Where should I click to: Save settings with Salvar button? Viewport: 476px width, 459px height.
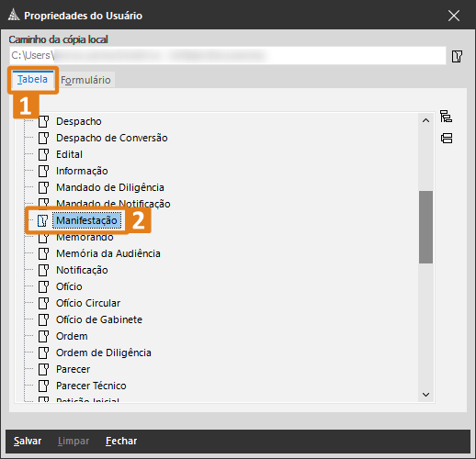pyautogui.click(x=28, y=441)
